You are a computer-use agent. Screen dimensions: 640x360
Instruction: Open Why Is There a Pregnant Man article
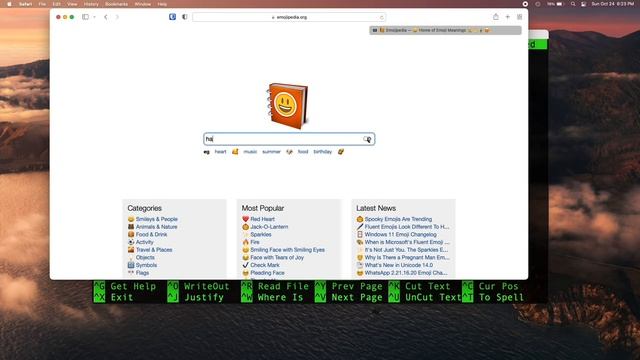[x=407, y=258]
